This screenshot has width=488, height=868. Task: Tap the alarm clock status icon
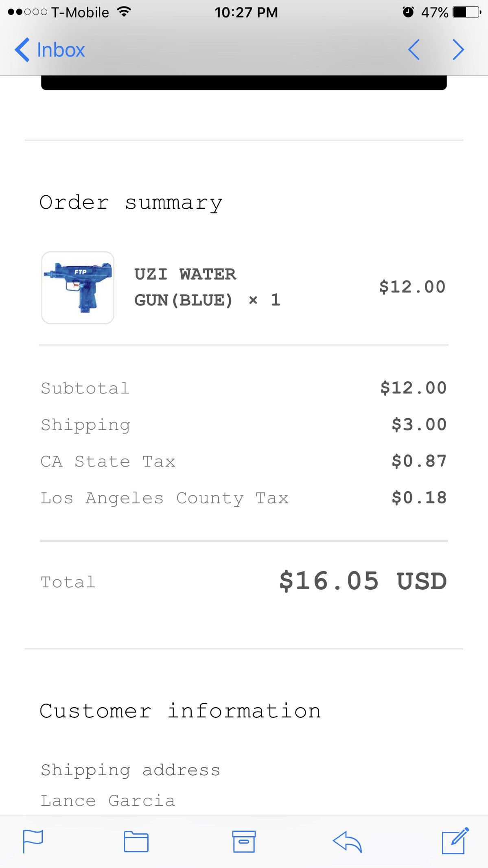408,12
